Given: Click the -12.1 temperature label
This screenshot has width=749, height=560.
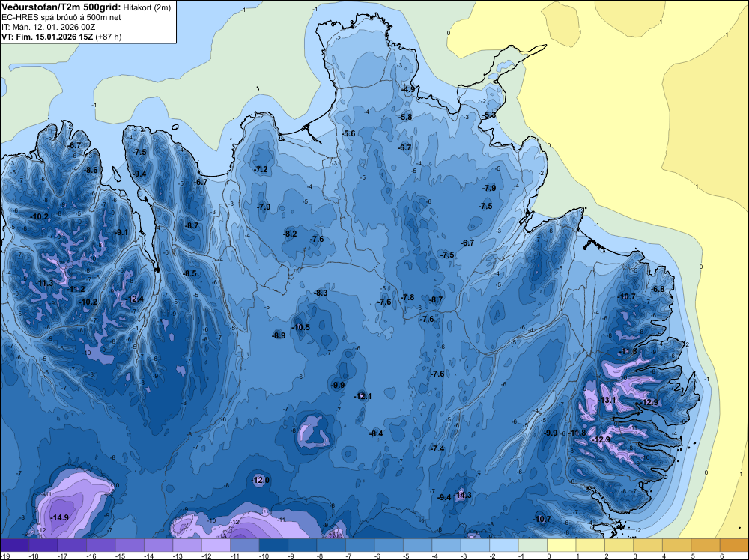Looking at the screenshot, I should coord(363,396).
